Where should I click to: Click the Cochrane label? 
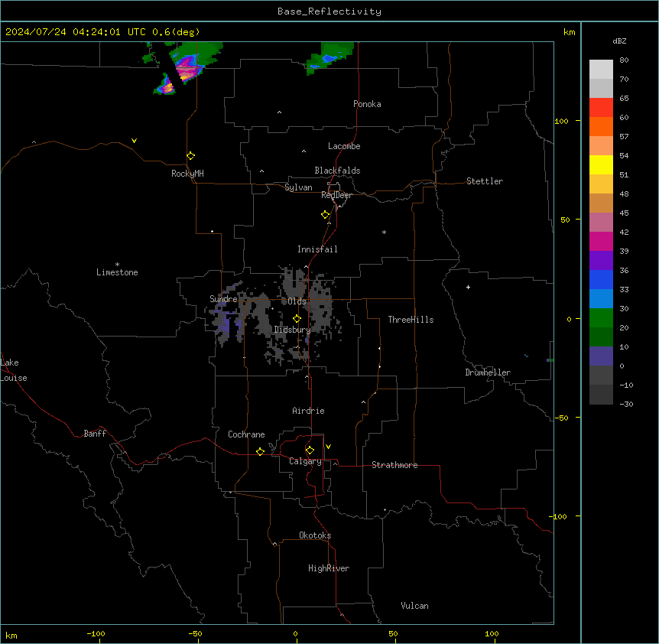pyautogui.click(x=246, y=434)
